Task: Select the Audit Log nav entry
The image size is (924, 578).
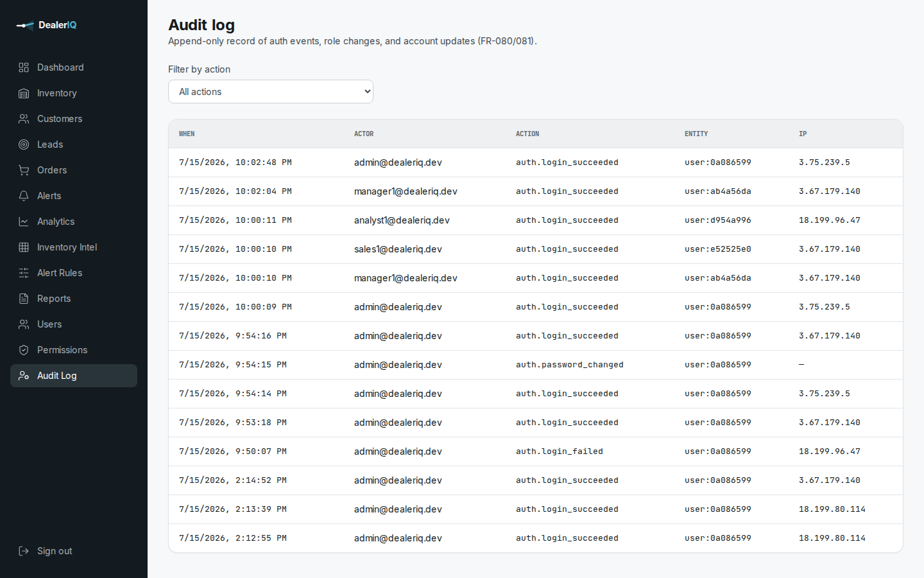Action: pos(74,376)
